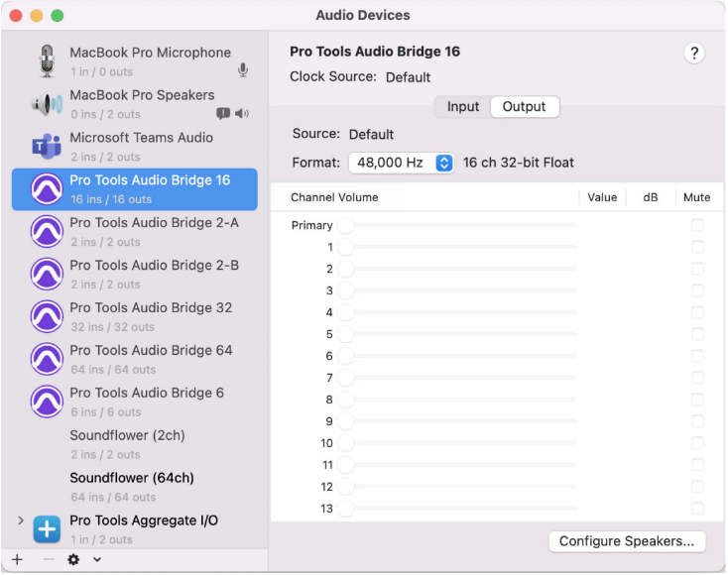
Task: Click the Primary channel volume slider
Action: point(457,225)
